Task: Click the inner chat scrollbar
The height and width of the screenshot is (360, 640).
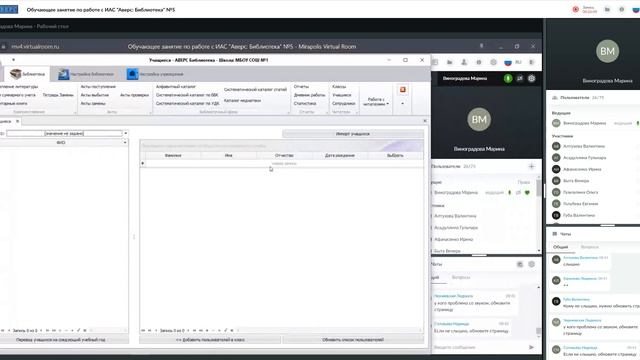Action: tap(538, 331)
